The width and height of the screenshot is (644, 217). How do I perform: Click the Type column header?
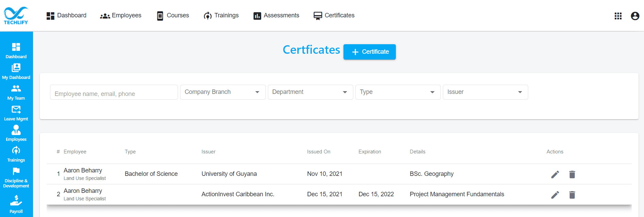point(130,152)
